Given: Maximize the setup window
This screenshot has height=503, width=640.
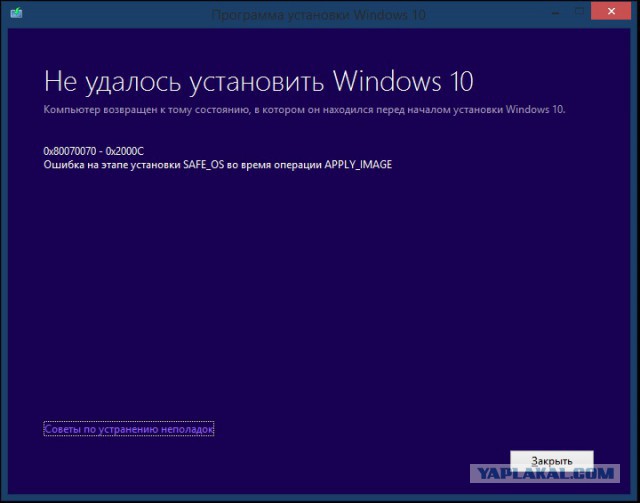Looking at the screenshot, I should (579, 11).
